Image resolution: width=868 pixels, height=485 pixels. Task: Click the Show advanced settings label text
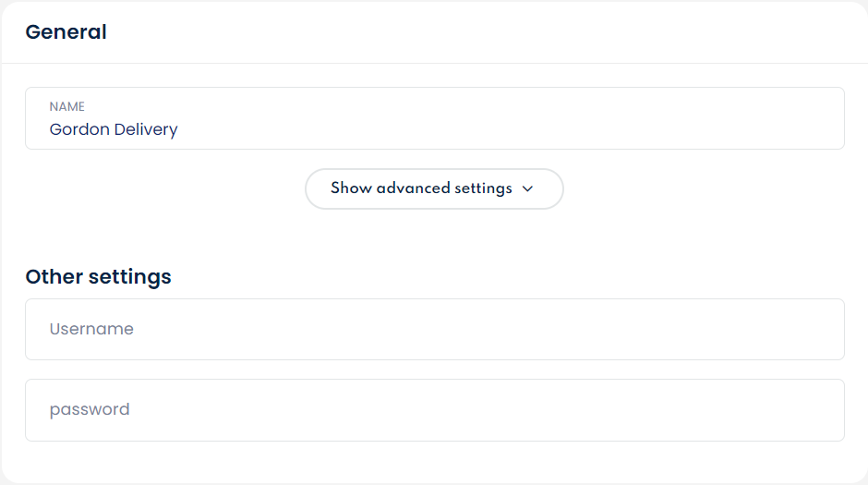pyautogui.click(x=421, y=188)
